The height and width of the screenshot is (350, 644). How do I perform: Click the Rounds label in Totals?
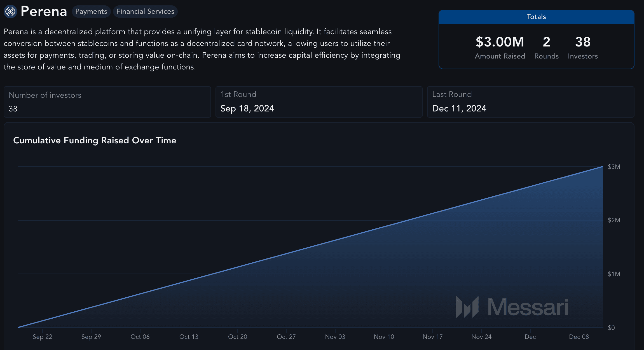point(546,56)
